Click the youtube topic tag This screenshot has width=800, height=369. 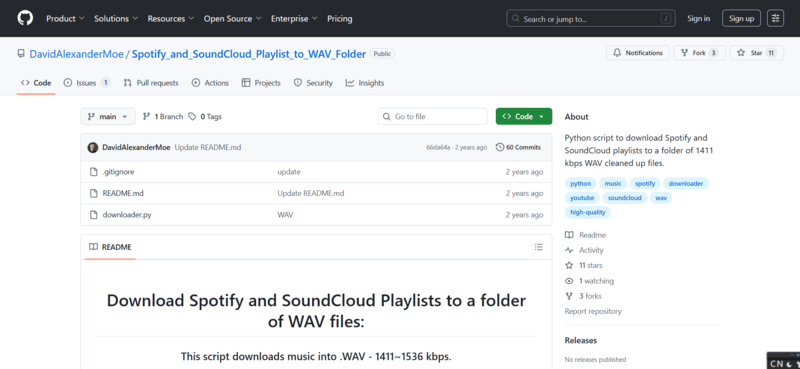click(582, 198)
